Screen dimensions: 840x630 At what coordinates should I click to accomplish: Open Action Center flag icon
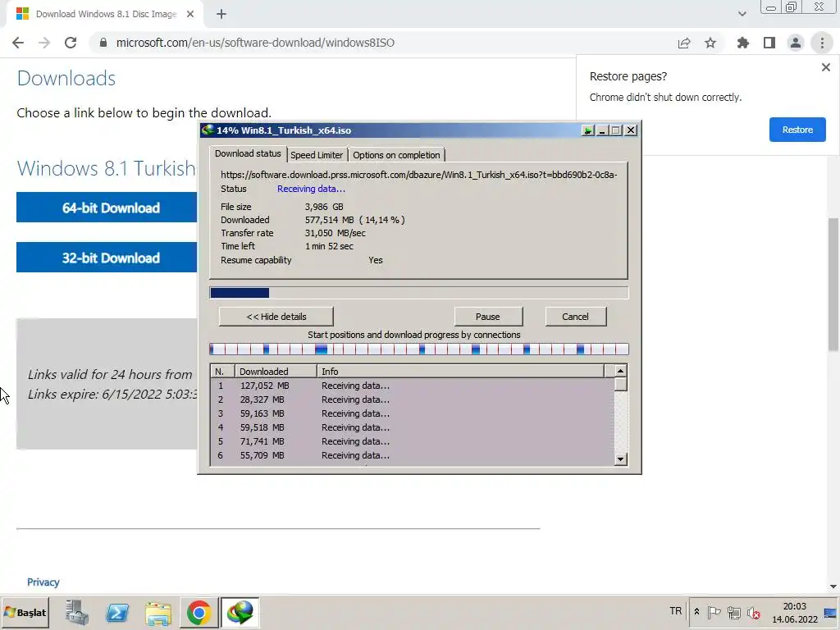[x=714, y=612]
